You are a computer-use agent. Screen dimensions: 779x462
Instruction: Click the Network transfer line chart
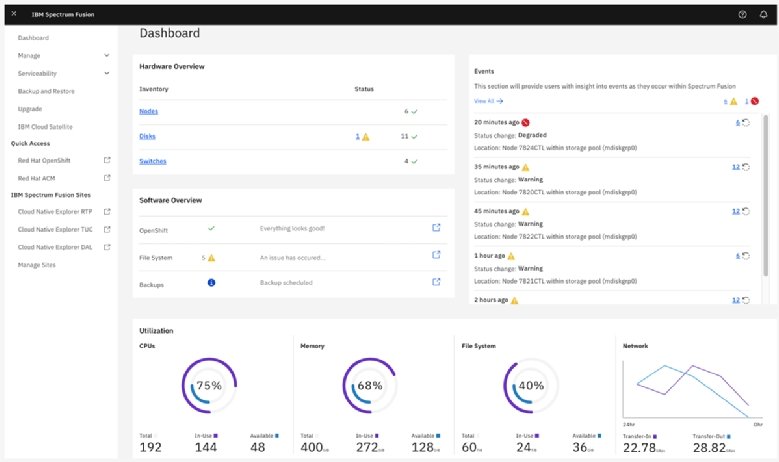(693, 390)
